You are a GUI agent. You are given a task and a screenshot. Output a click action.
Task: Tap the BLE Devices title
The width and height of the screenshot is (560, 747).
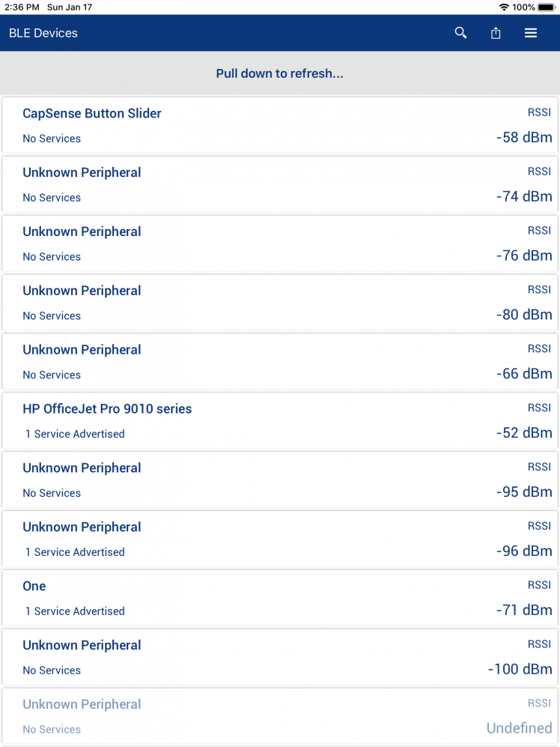coord(43,33)
